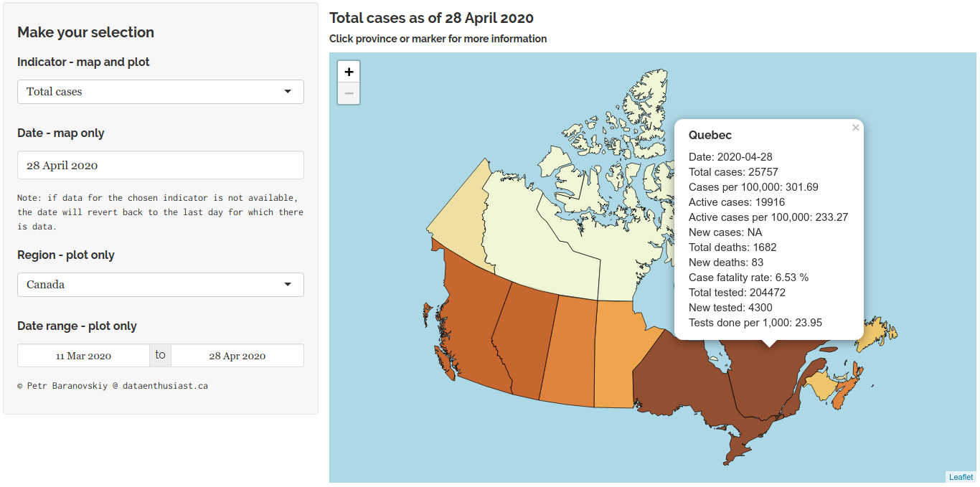
Task: Close the Quebec info popup
Action: tap(855, 128)
